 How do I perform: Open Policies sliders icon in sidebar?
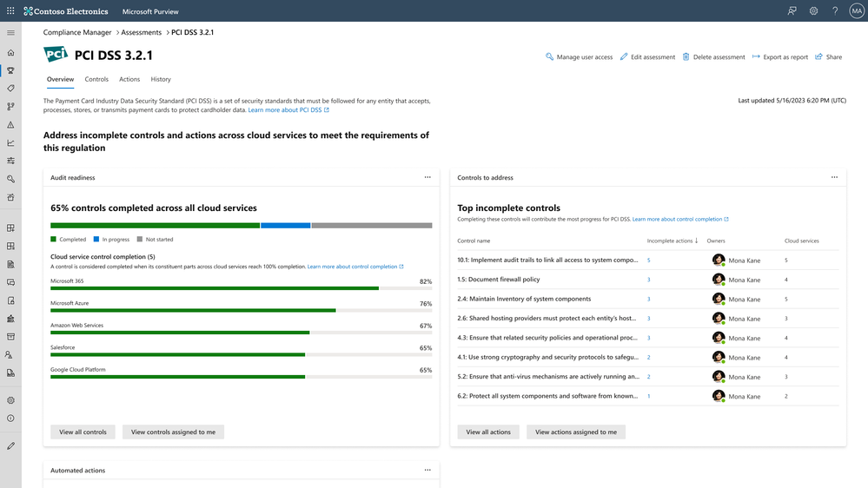coord(10,161)
